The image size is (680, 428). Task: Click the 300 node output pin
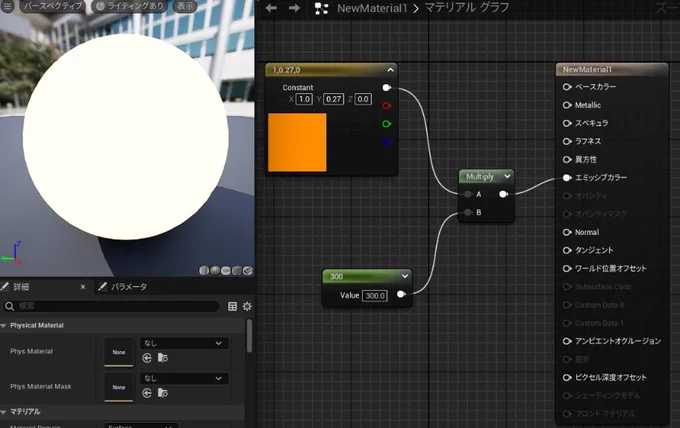(x=401, y=294)
